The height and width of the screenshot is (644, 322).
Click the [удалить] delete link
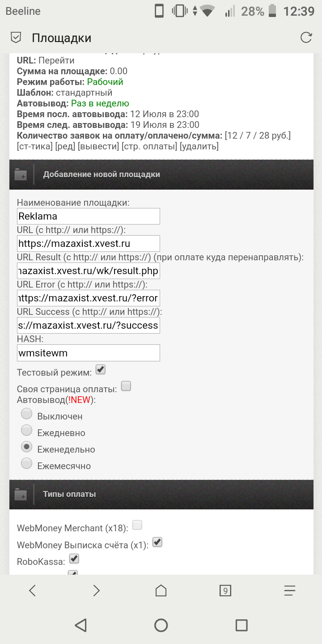tap(199, 146)
